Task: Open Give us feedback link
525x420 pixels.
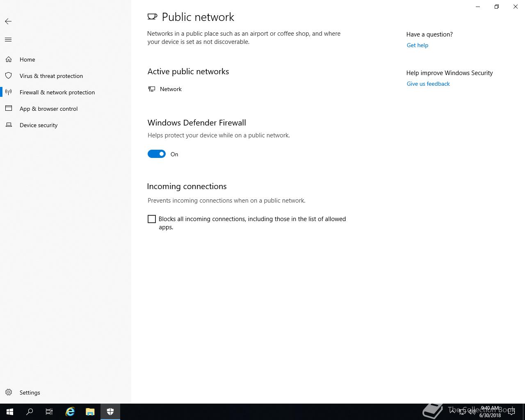Action: click(x=428, y=84)
